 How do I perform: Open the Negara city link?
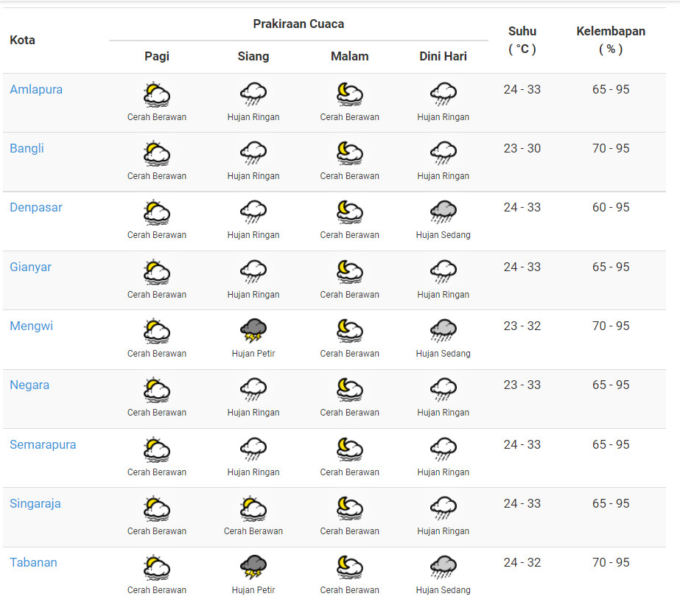point(29,385)
